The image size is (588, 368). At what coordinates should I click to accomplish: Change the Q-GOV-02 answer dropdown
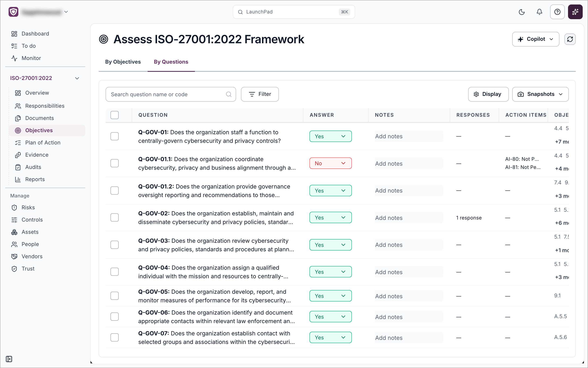[330, 217]
